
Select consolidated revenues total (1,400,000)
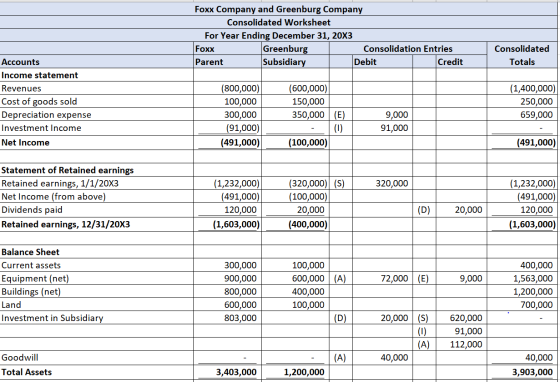click(x=532, y=89)
